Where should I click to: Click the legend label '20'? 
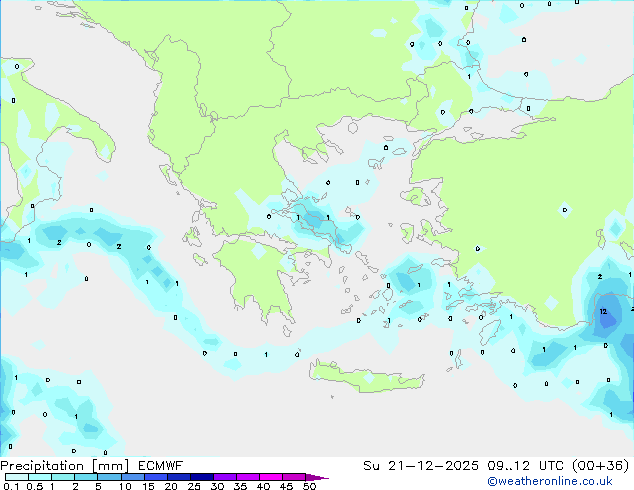(x=171, y=486)
